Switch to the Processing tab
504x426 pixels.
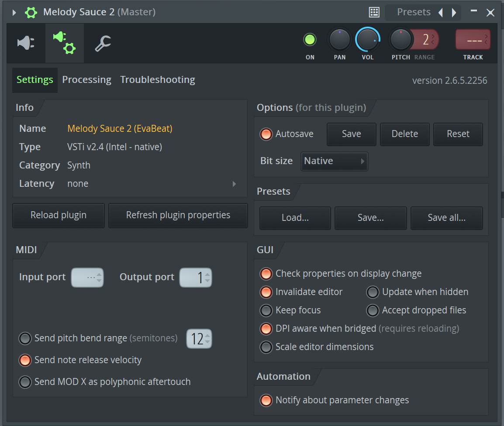[x=87, y=80]
